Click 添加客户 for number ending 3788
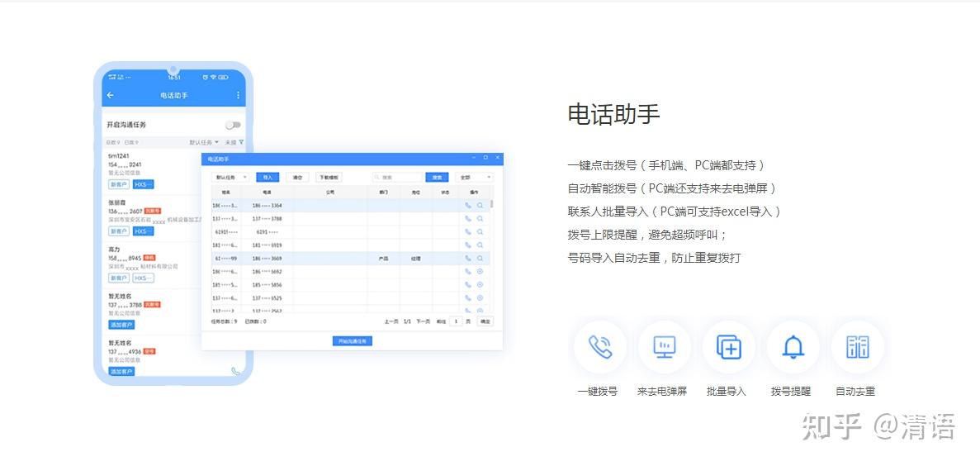 point(121,325)
